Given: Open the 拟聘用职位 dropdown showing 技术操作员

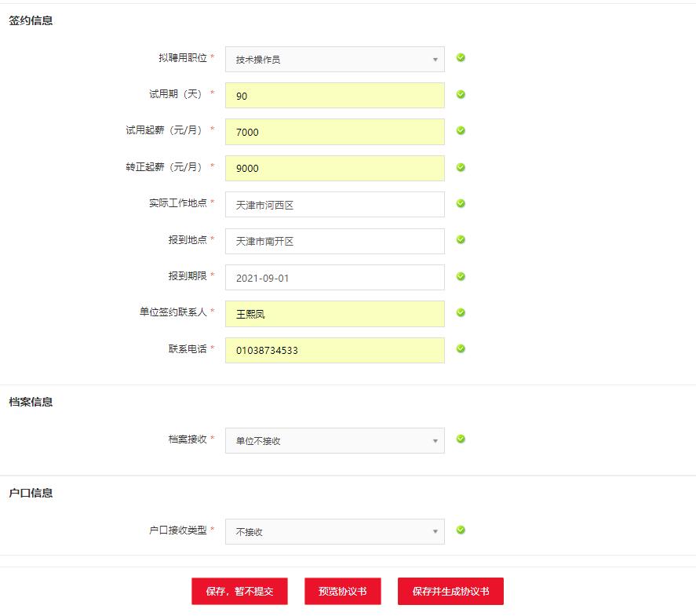Looking at the screenshot, I should 334,60.
